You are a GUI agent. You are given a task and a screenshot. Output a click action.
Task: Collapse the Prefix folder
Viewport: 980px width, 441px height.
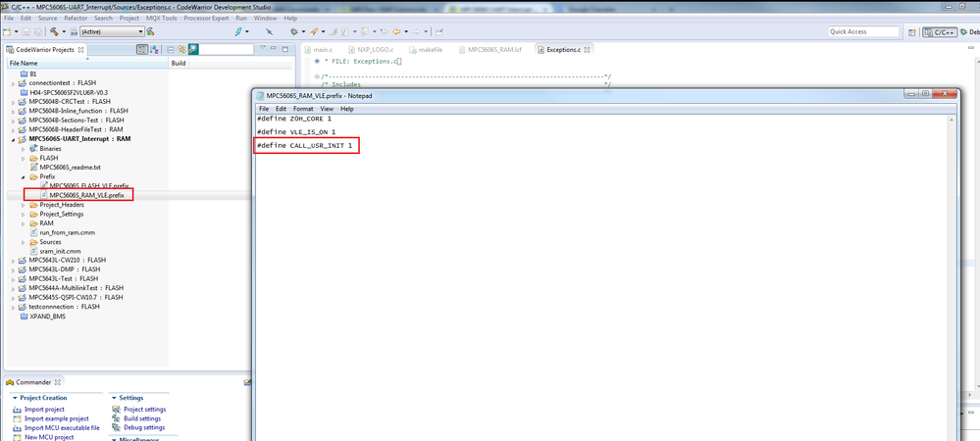click(x=24, y=176)
